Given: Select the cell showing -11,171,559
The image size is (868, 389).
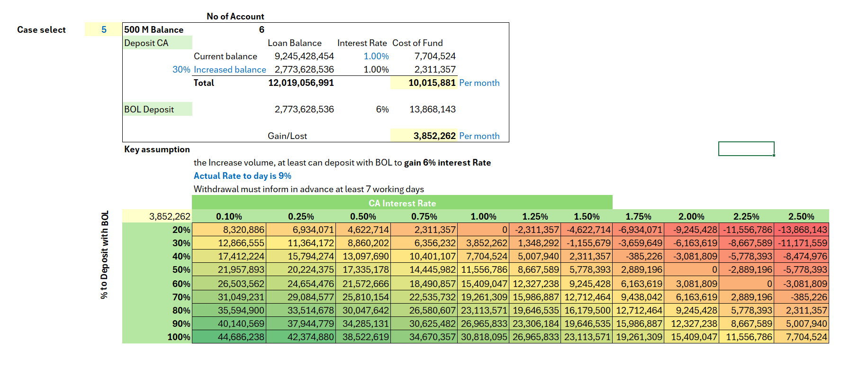Looking at the screenshot, I should point(801,243).
